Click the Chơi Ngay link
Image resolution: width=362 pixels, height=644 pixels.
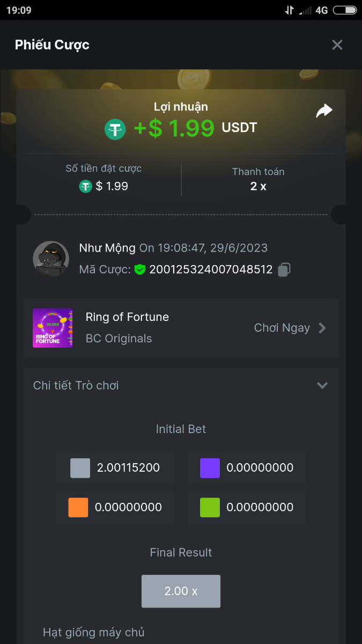point(282,328)
